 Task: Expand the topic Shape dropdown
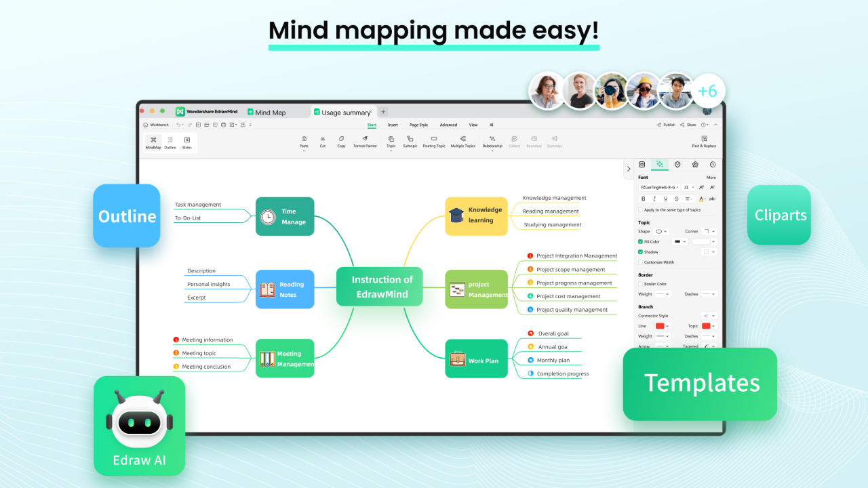click(x=661, y=231)
